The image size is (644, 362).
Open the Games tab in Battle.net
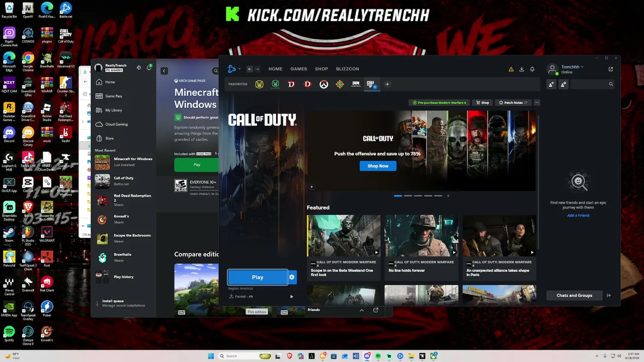[298, 69]
